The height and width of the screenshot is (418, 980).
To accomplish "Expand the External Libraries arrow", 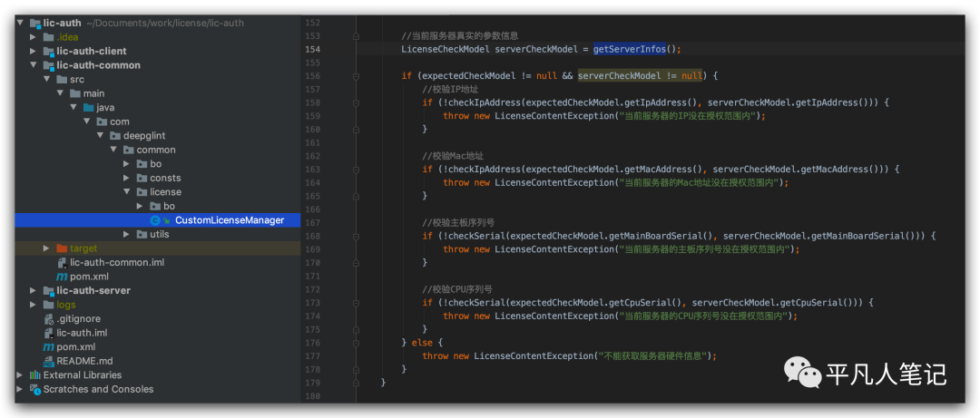I will pos(20,374).
